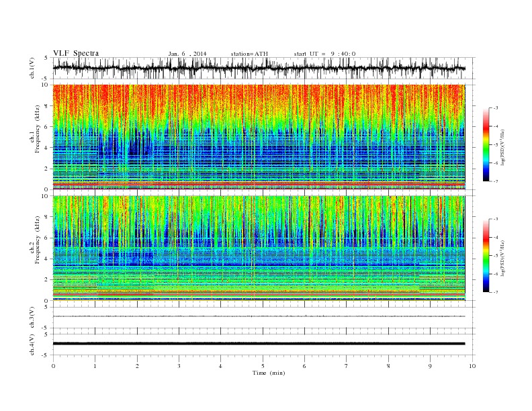Click the 'start UT = 9:40:0' text

[324, 54]
